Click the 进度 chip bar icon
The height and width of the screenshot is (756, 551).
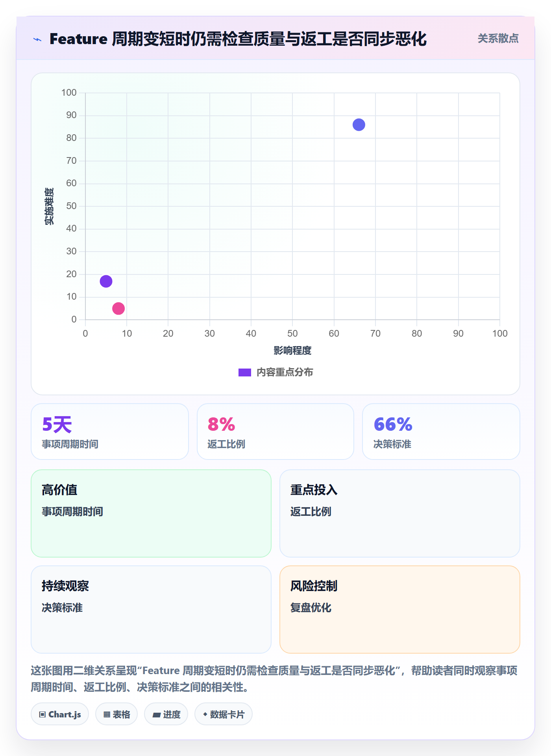[x=157, y=715]
